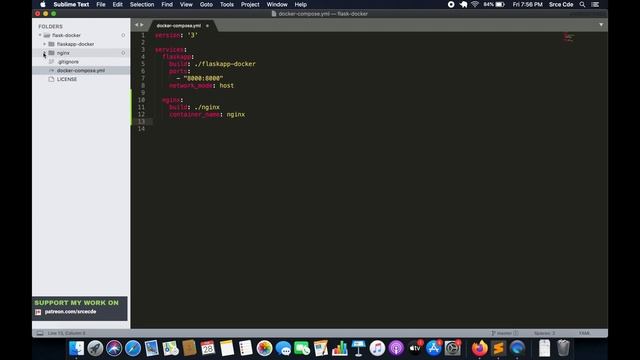This screenshot has height=360, width=640.
Task: Change syntax via YAML status label
Action: (x=584, y=333)
